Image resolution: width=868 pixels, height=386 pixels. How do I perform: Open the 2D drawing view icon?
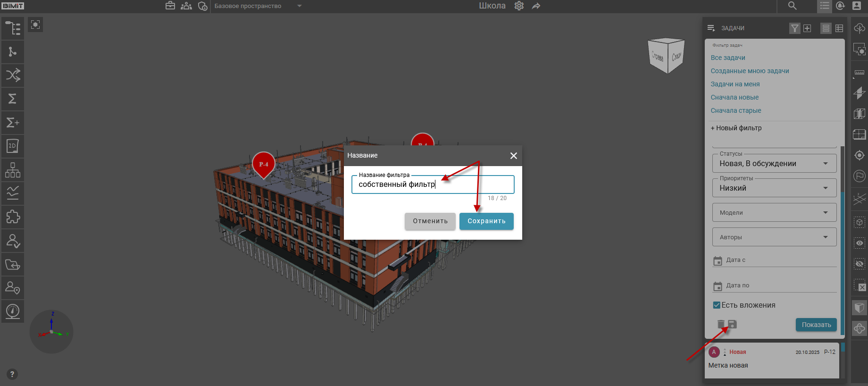click(x=13, y=146)
